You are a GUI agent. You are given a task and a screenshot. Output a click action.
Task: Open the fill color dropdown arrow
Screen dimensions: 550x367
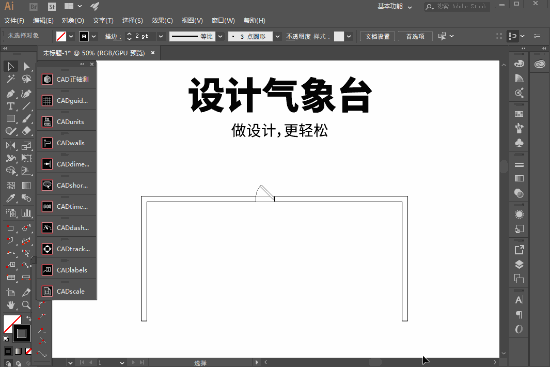coord(71,36)
